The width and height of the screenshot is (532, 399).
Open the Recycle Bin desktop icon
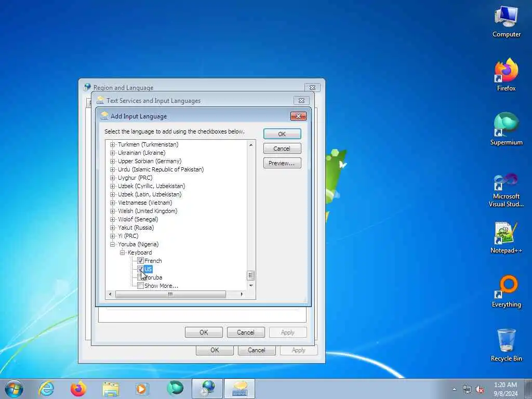click(506, 345)
